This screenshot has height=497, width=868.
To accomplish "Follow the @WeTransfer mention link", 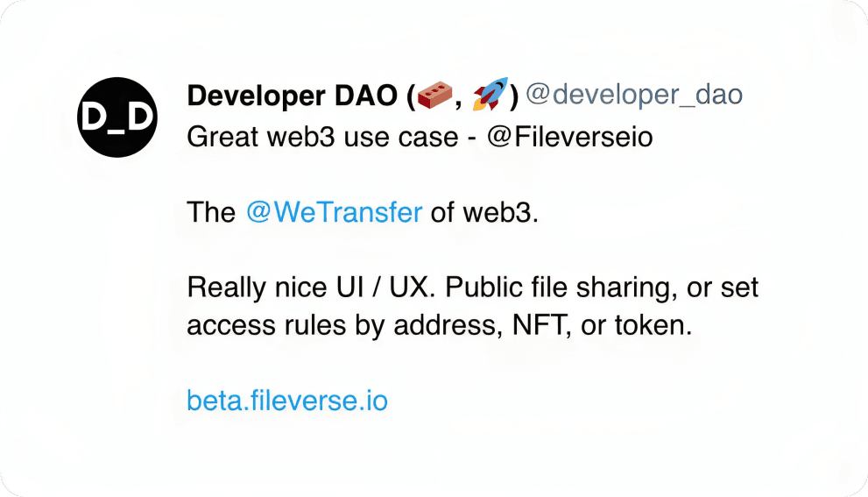I will click(335, 212).
